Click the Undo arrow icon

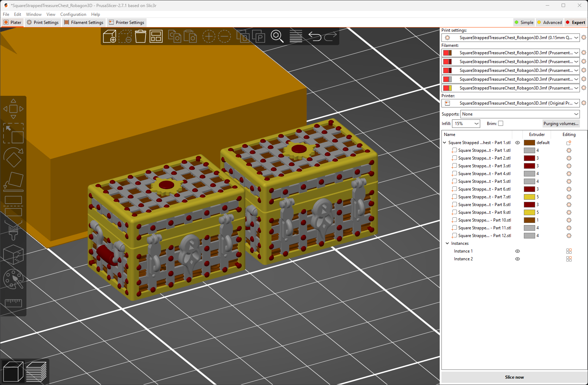tap(315, 36)
